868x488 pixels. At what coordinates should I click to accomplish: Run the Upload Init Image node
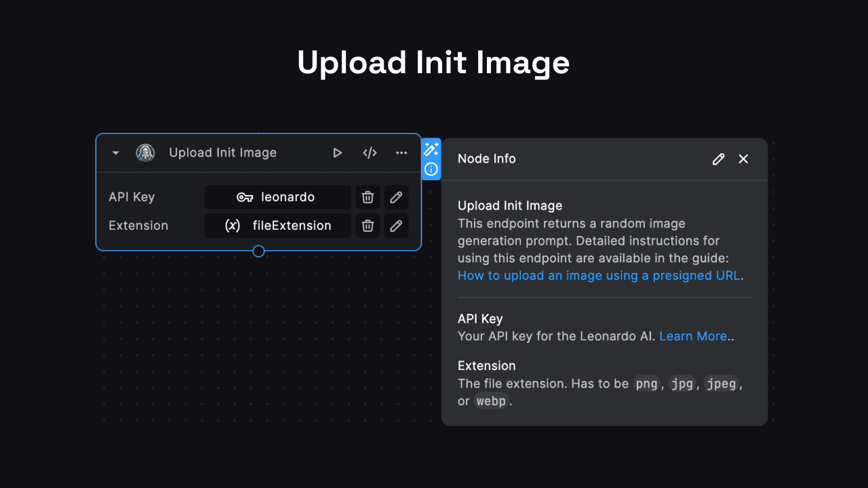pos(337,152)
